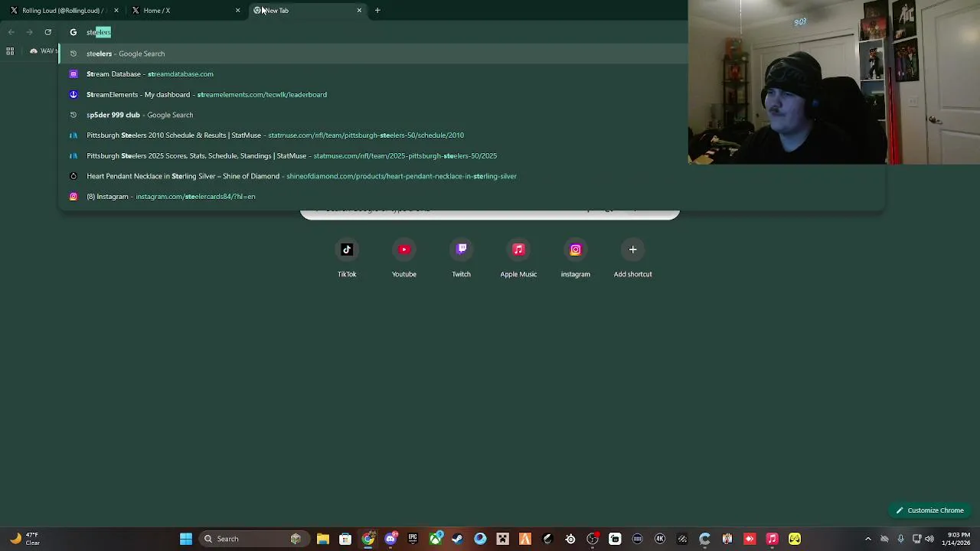Close the Home / X tab

(237, 11)
